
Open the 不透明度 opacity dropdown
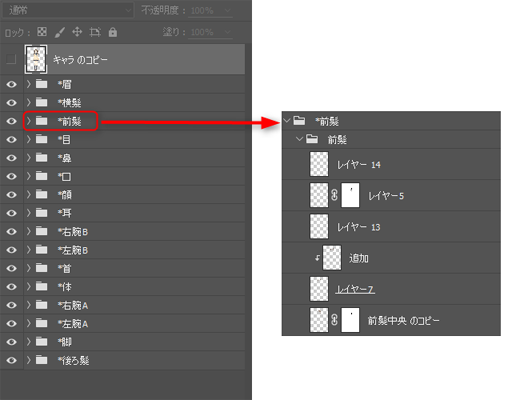point(227,11)
